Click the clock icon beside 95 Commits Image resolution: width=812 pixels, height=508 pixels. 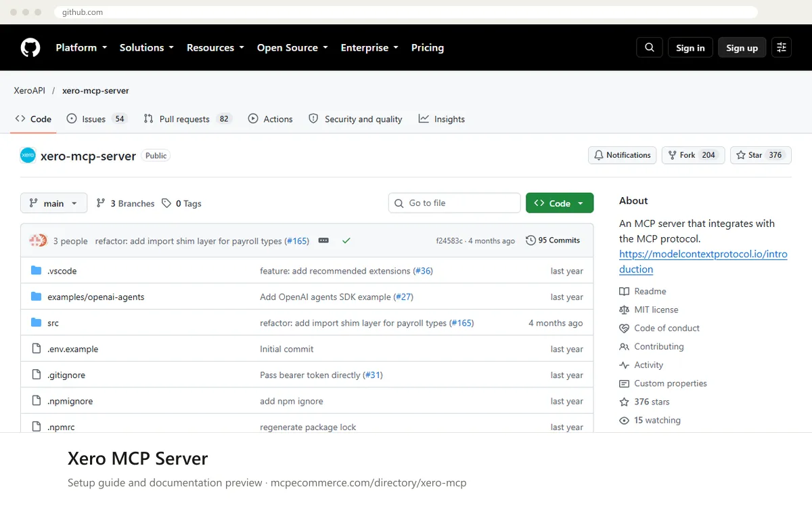(531, 240)
